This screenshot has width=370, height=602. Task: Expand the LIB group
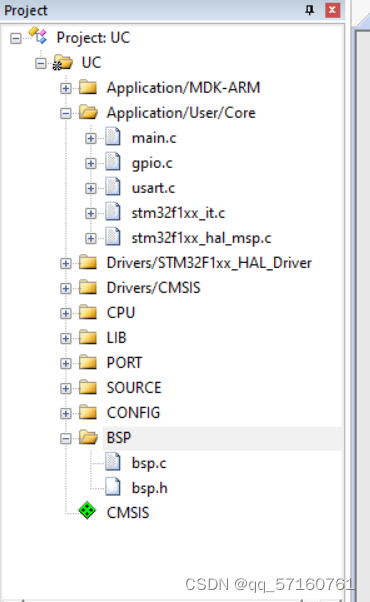(x=66, y=338)
